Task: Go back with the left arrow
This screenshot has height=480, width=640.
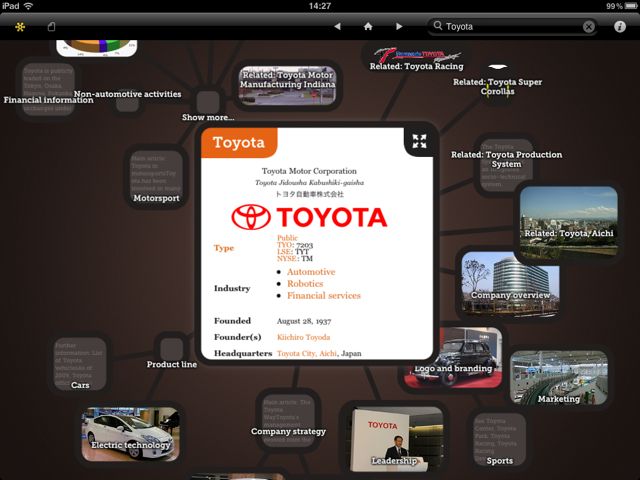Action: point(337,27)
